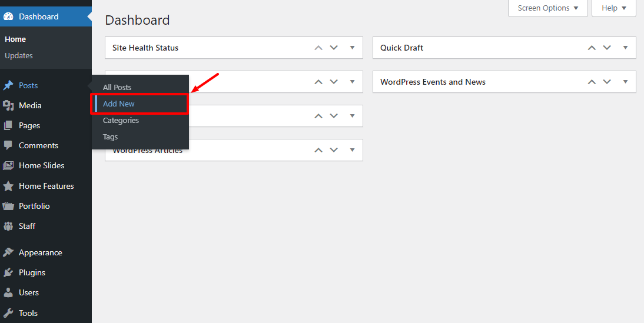Viewport: 644px width, 323px height.
Task: Click the Staff group icon
Action: click(8, 226)
